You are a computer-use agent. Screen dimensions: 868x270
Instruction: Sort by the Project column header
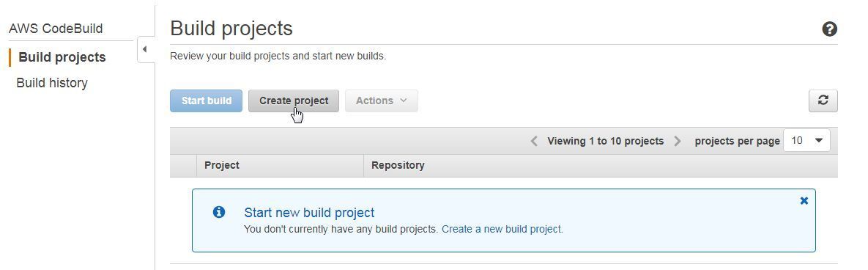tap(222, 165)
